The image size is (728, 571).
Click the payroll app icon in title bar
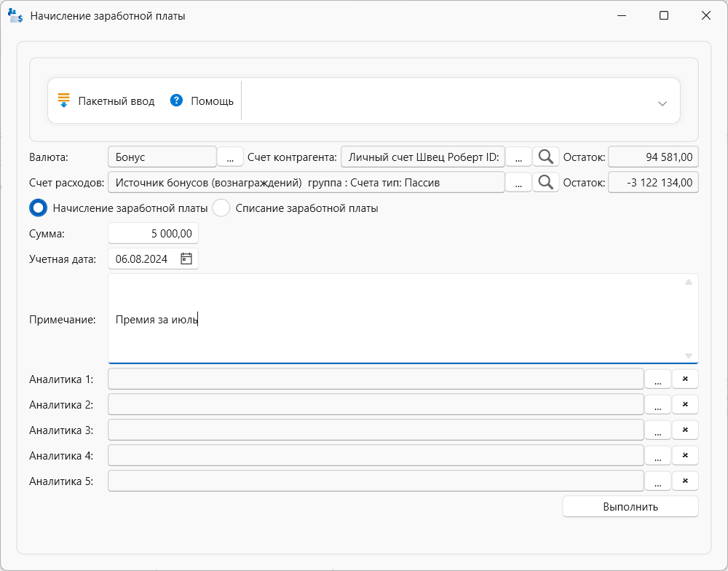click(15, 16)
